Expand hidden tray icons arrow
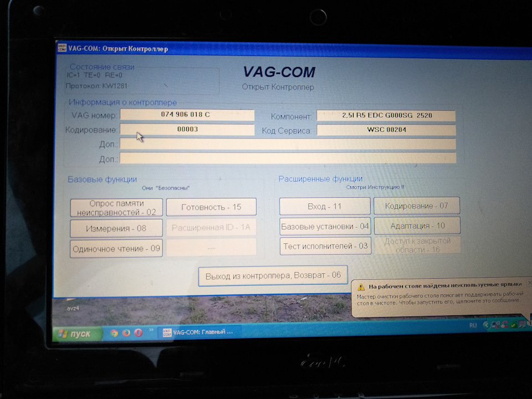 click(485, 325)
